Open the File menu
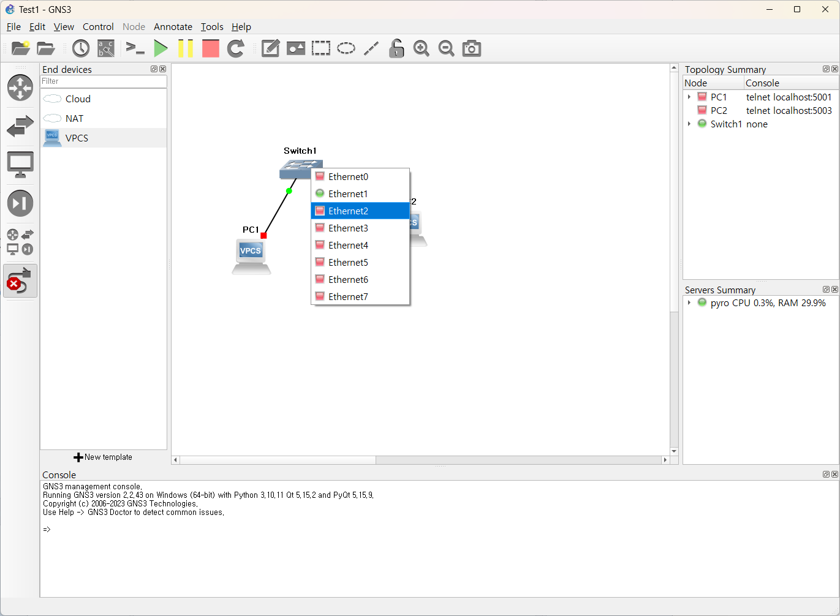This screenshot has width=840, height=616. click(x=13, y=27)
